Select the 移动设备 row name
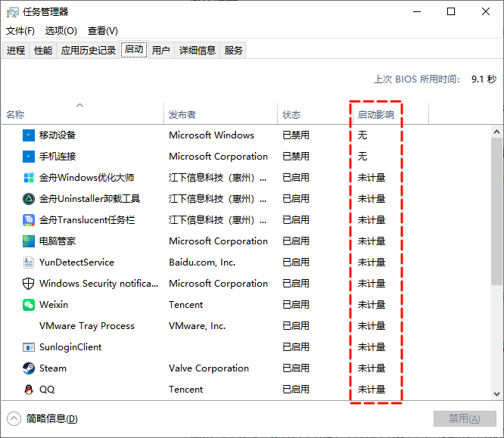504x438 pixels. [58, 135]
